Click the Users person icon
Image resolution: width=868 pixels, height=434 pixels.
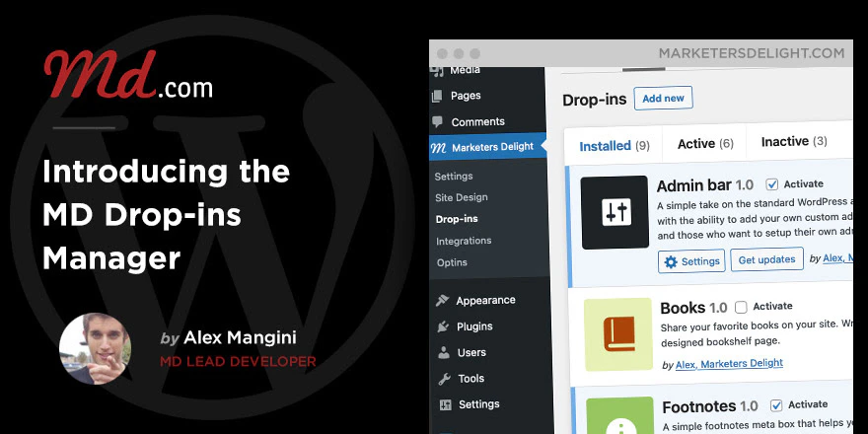pyautogui.click(x=444, y=352)
